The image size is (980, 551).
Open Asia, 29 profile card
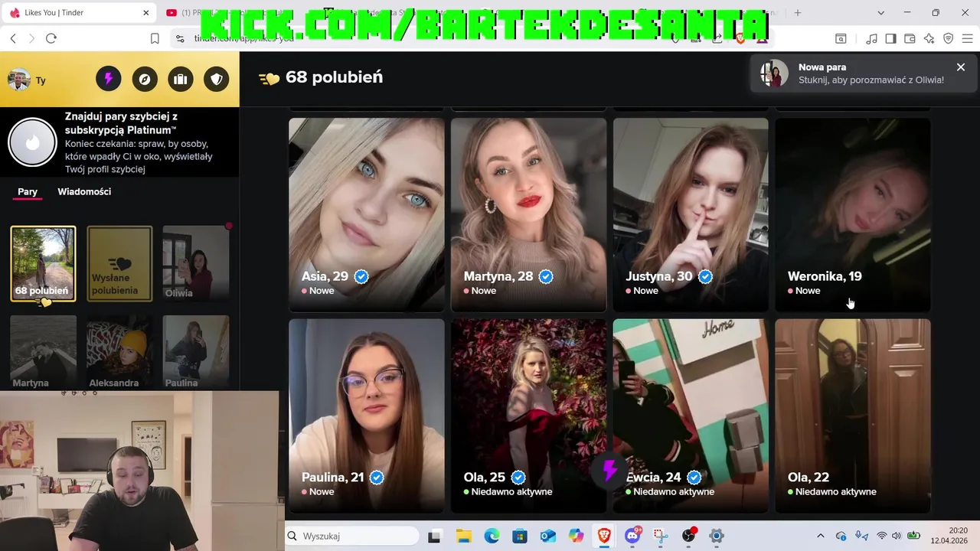pos(366,215)
